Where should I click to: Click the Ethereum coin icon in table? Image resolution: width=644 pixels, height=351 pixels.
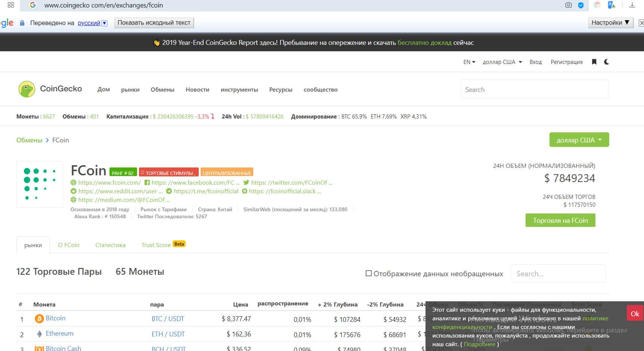(39, 334)
